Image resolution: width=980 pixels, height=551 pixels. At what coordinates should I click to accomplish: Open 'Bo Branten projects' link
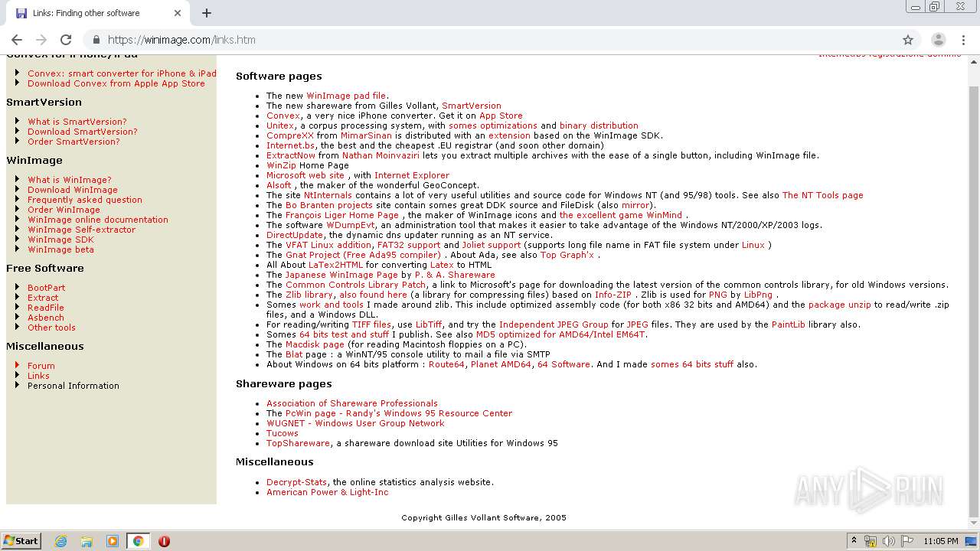pyautogui.click(x=329, y=205)
